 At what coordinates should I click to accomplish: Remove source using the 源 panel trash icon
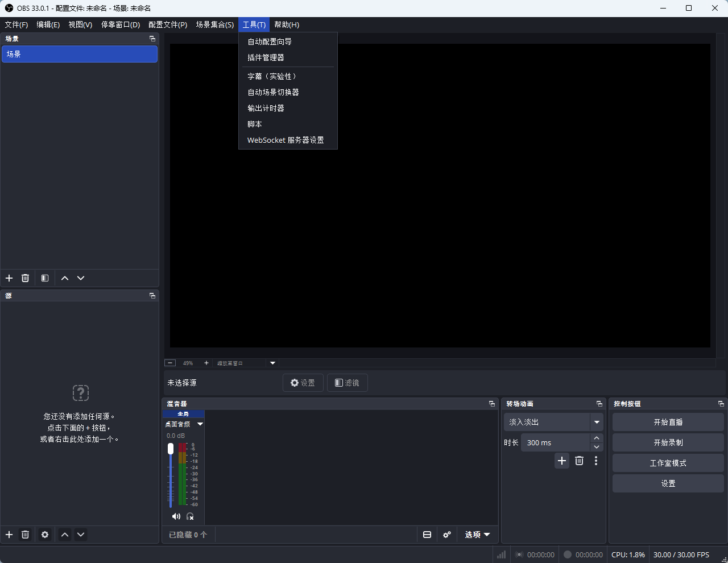point(25,535)
